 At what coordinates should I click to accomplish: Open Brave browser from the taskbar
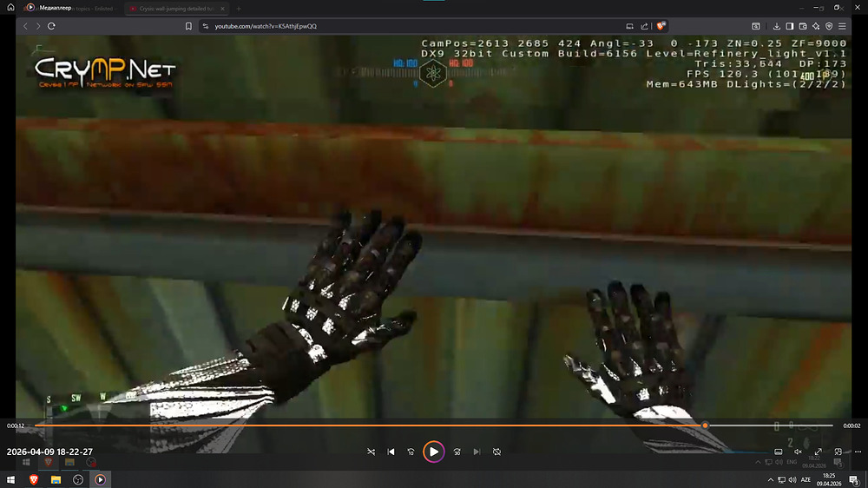click(34, 479)
